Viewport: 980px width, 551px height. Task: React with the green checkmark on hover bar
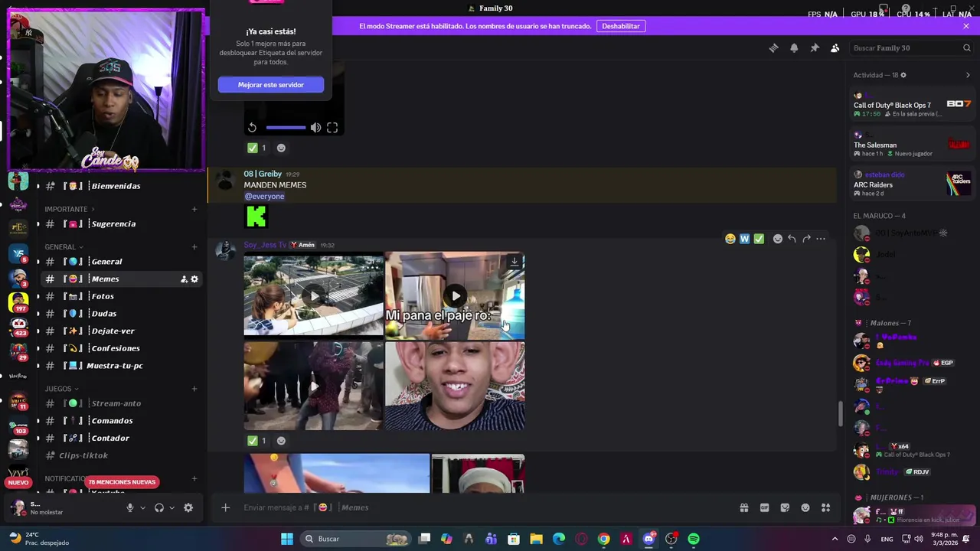coord(759,239)
